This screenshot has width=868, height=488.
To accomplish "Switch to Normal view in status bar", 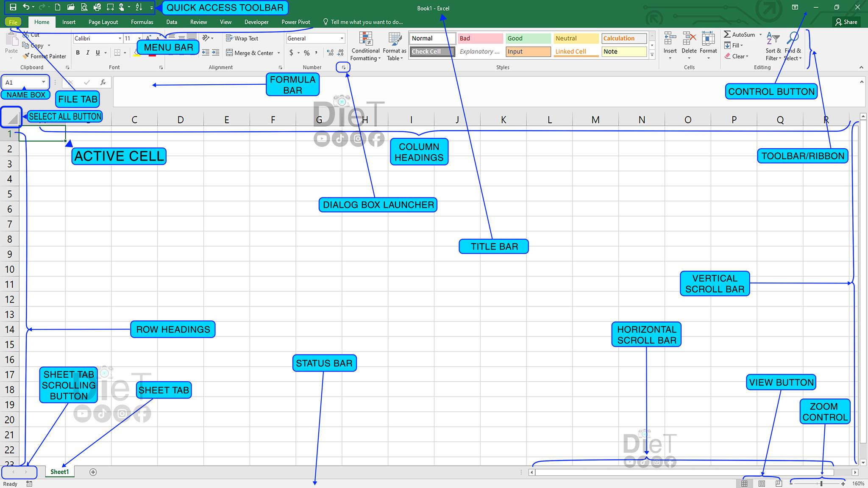I will (x=745, y=484).
